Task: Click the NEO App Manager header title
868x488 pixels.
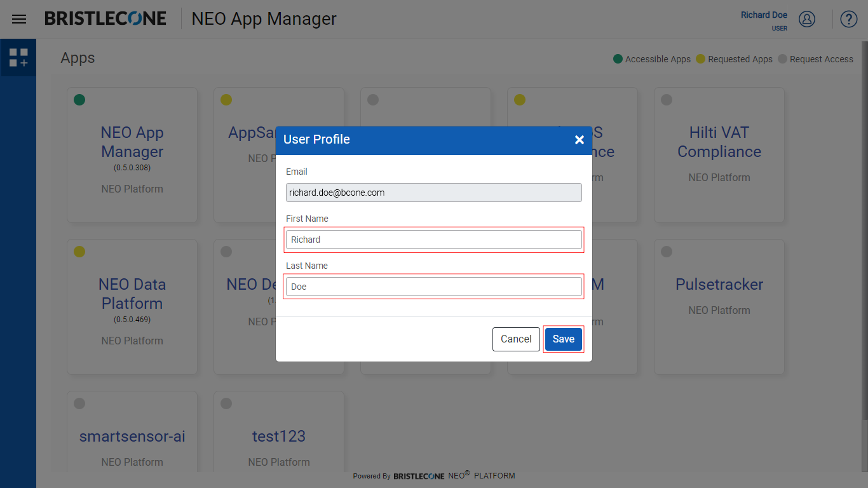Action: click(x=264, y=19)
